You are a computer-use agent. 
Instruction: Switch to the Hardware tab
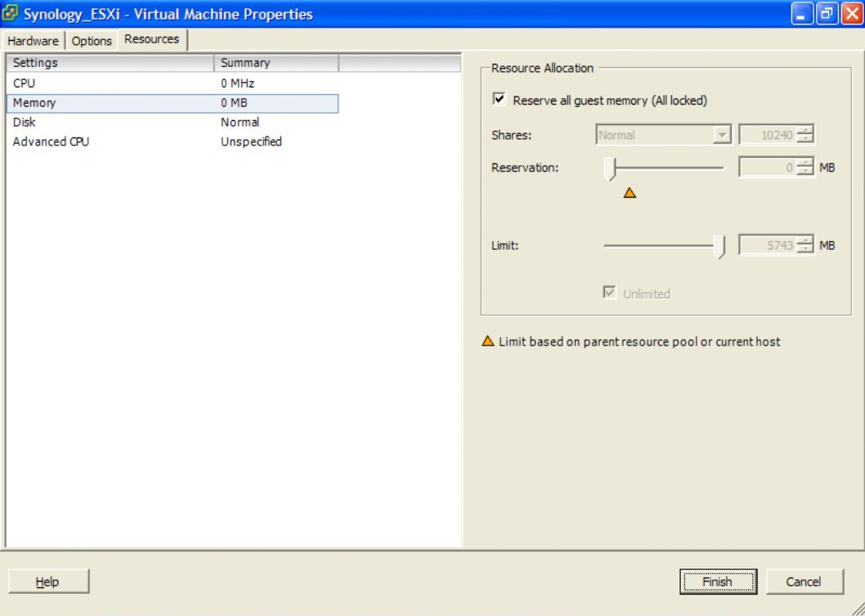(33, 41)
